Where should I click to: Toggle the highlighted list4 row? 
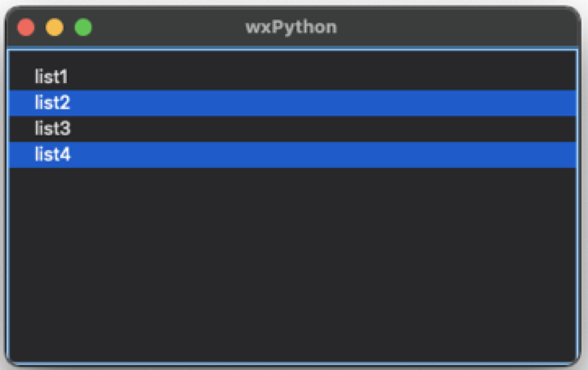(x=292, y=155)
